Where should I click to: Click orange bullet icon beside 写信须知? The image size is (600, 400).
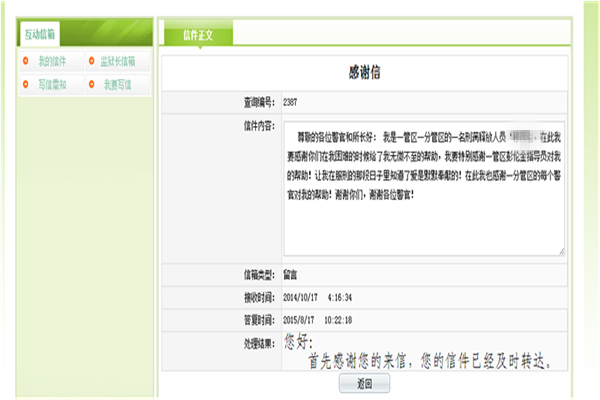coord(26,84)
